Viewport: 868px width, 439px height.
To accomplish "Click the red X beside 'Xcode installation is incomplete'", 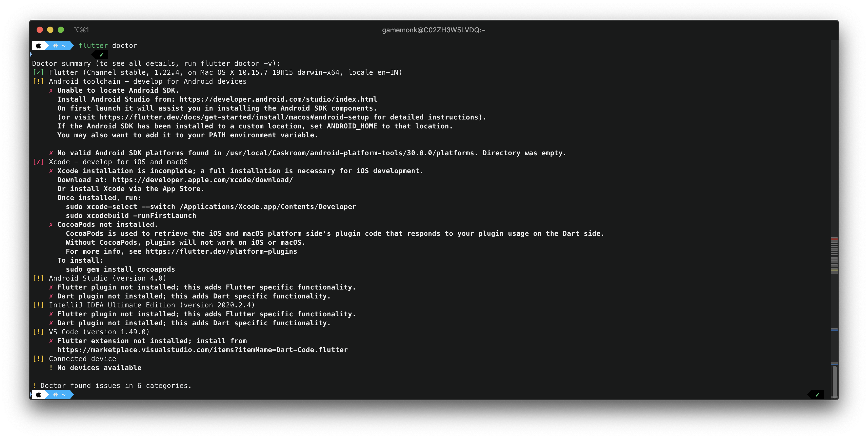I will tap(51, 171).
